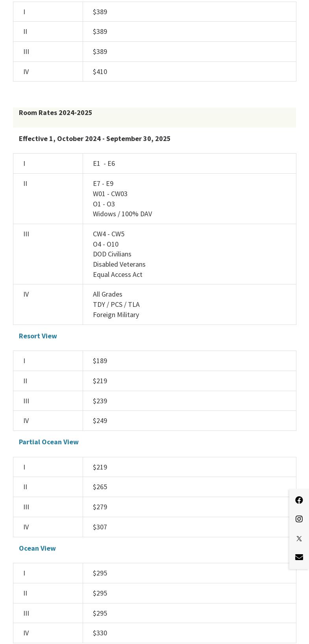The height and width of the screenshot is (644, 309).
Task: Select the Foreign Military entry
Action: 116,315
